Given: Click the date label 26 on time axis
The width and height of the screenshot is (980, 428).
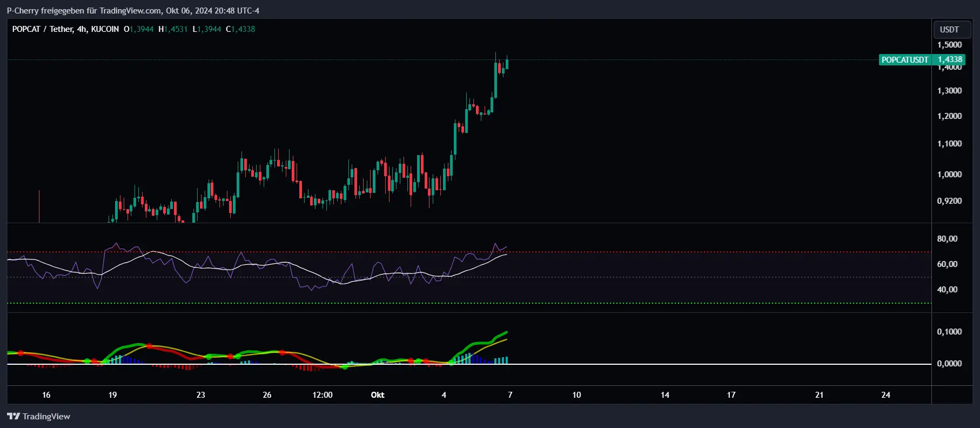Looking at the screenshot, I should pyautogui.click(x=267, y=395).
